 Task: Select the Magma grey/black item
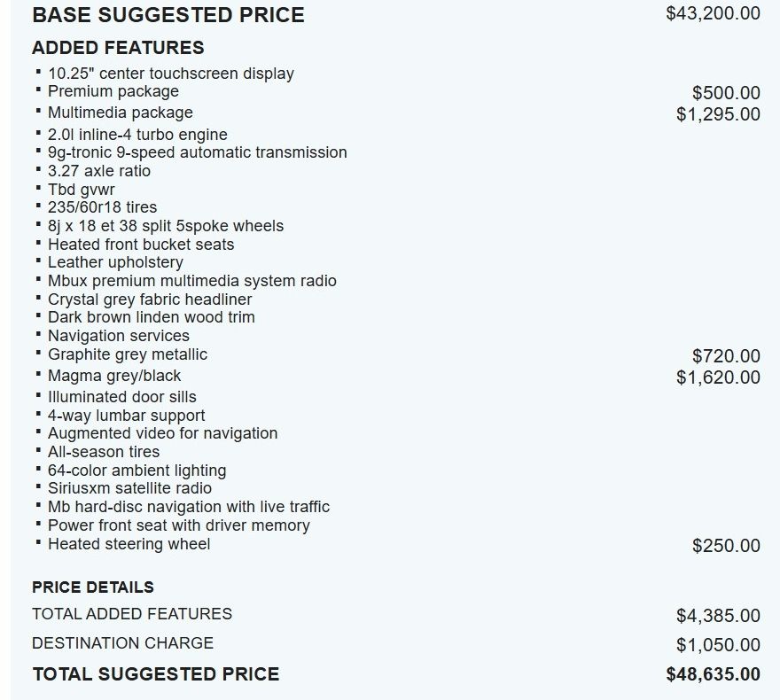point(114,376)
